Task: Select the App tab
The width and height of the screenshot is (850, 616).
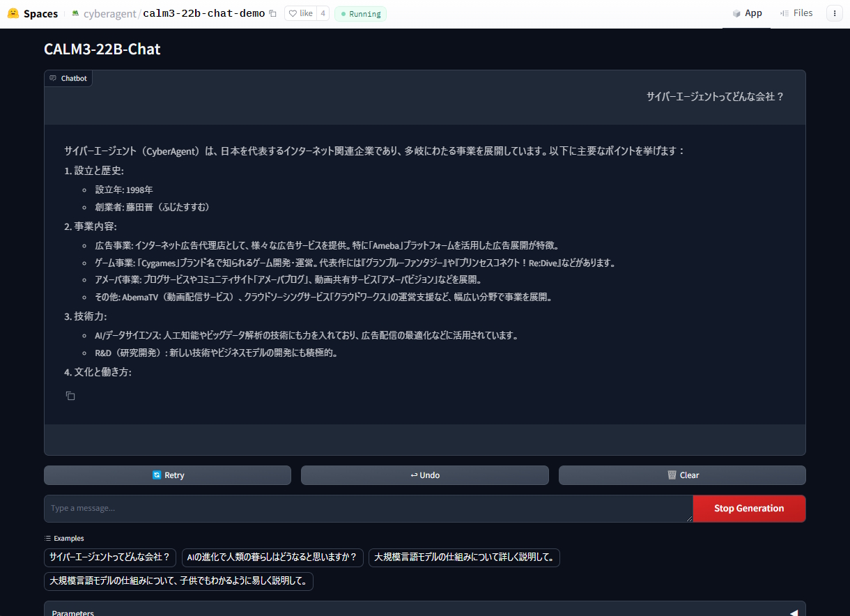Action: pos(752,13)
